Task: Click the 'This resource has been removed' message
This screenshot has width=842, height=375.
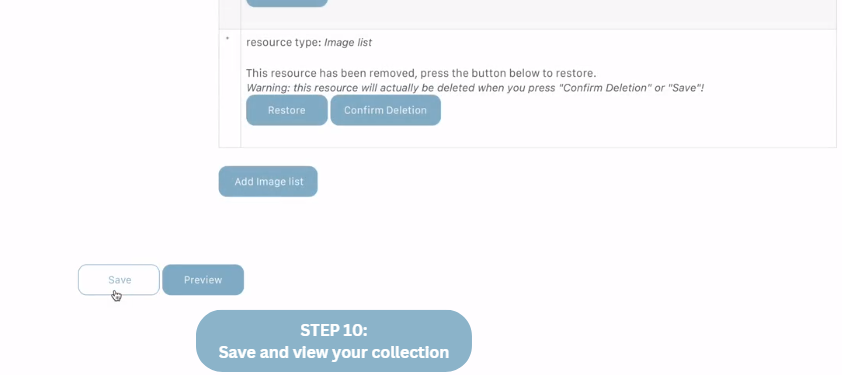Action: [x=421, y=73]
